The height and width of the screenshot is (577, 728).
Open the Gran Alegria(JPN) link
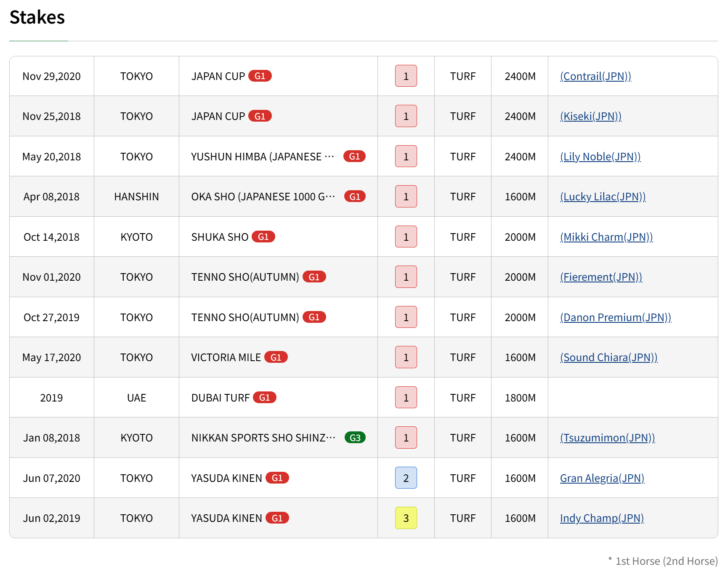(602, 478)
